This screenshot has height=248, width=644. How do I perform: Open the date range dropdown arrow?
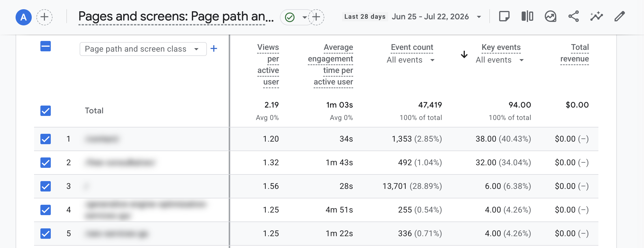[x=479, y=17]
